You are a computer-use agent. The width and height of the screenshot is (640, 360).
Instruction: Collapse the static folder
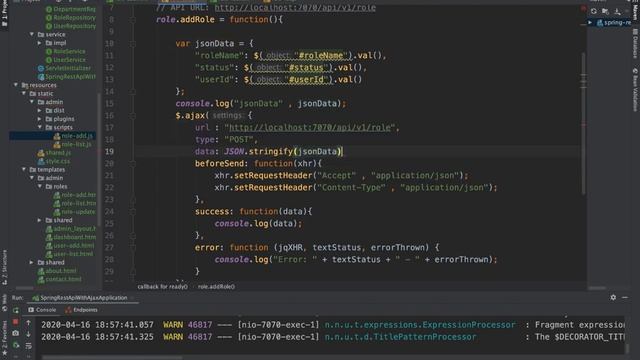24,93
